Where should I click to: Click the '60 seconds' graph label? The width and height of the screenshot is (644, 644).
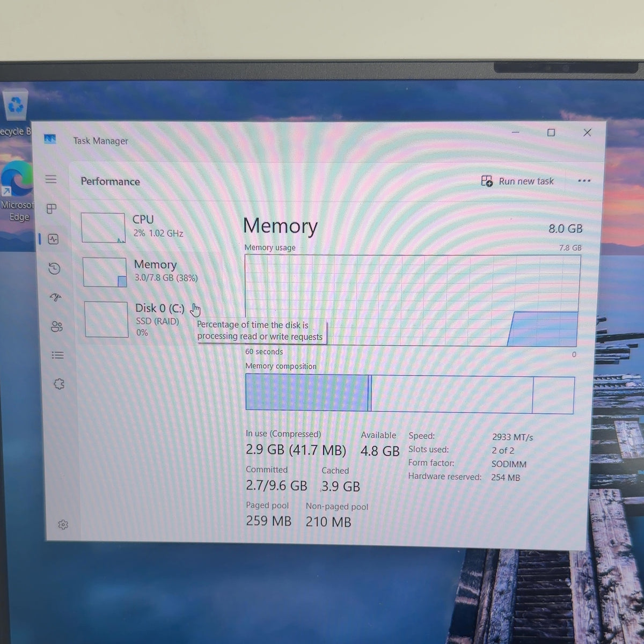(x=264, y=352)
